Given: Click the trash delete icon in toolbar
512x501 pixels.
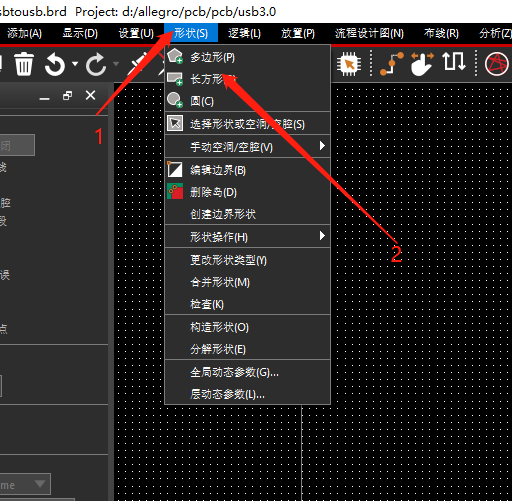Looking at the screenshot, I should (24, 64).
